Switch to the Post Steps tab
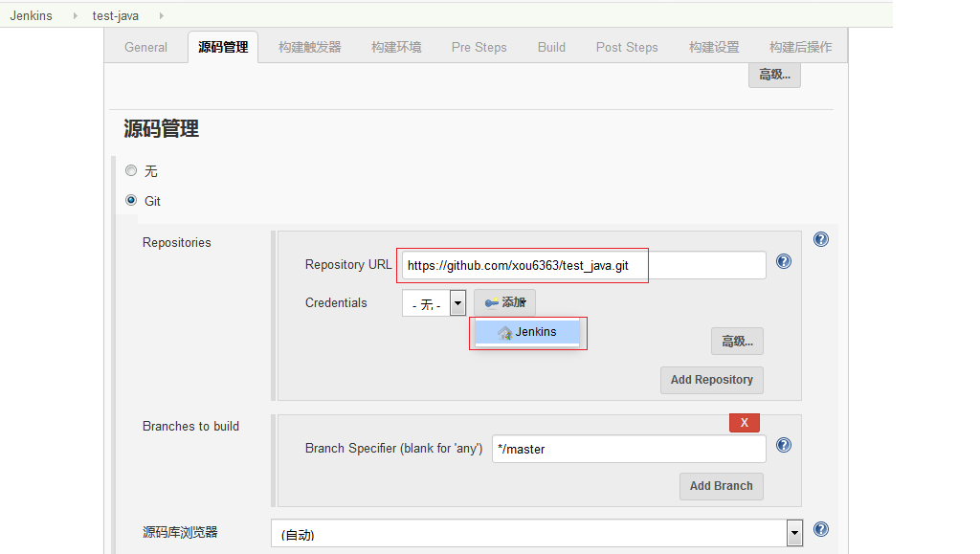 (x=627, y=47)
